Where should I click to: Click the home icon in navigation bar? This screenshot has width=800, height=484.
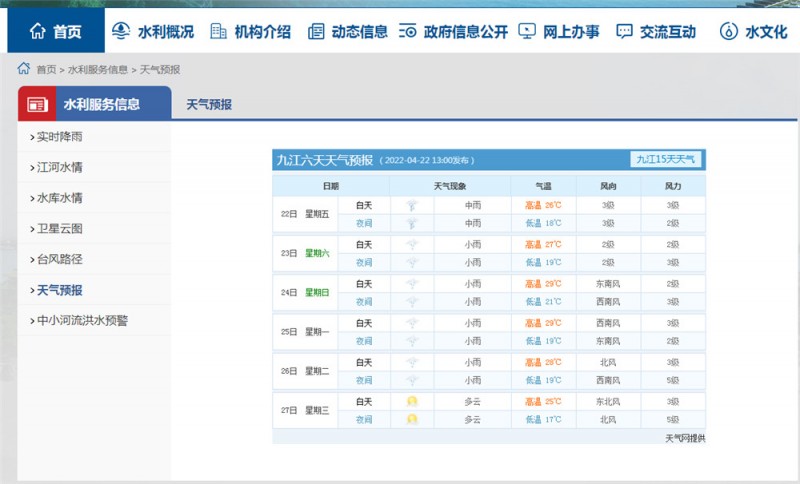[38, 32]
